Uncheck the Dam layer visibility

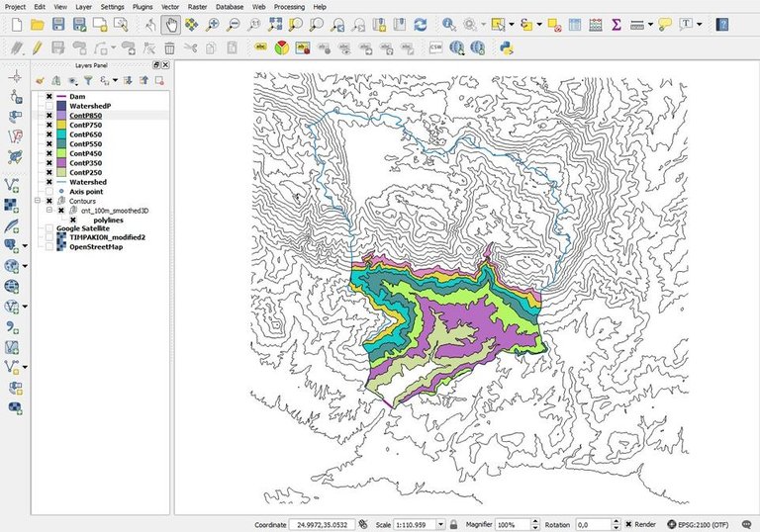(x=48, y=96)
